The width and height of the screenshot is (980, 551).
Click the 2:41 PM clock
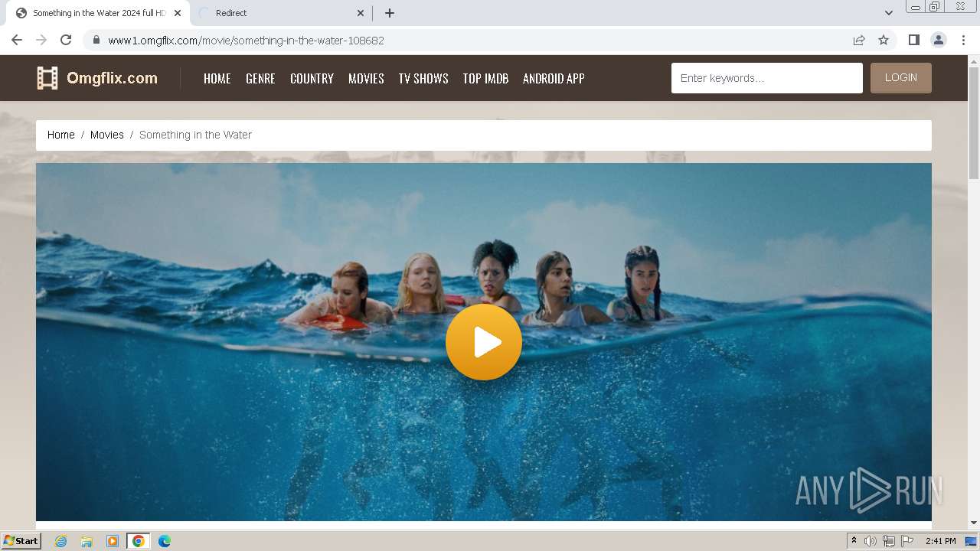coord(941,541)
